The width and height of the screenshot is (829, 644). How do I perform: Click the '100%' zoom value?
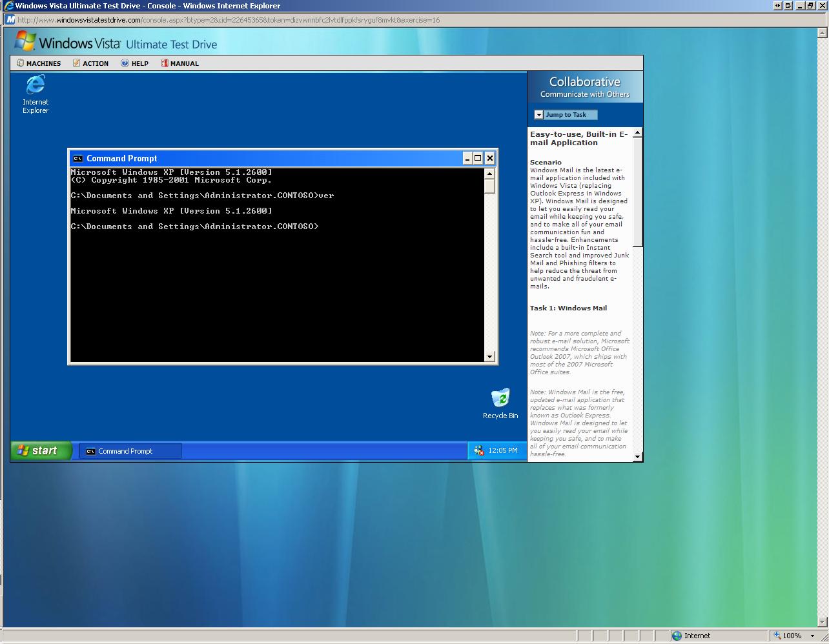tap(792, 636)
